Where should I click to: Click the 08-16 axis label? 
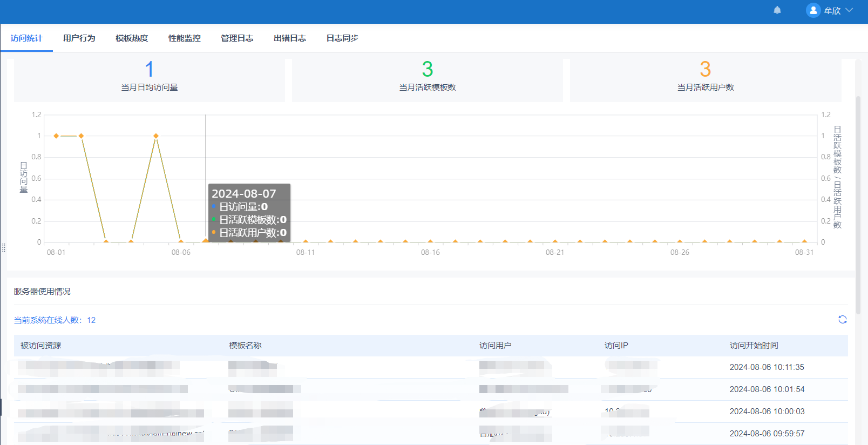coord(430,252)
